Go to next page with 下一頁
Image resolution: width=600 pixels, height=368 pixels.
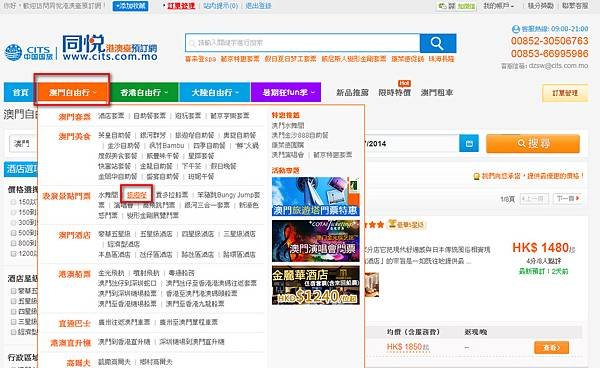click(567, 199)
